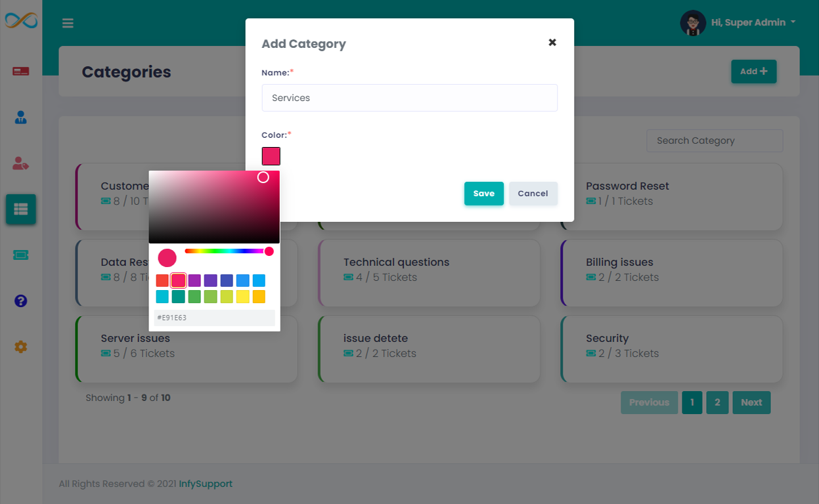
Task: Go to page 2
Action: click(717, 402)
